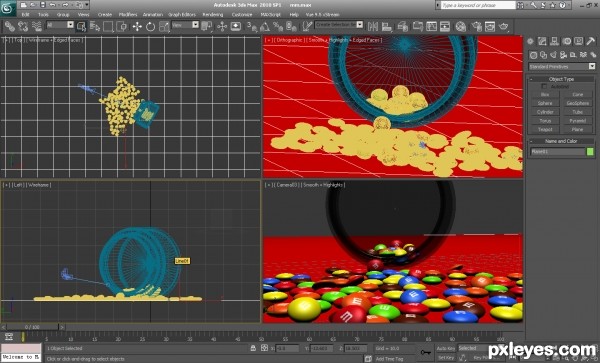Open the Layer Manager
This screenshot has width=600, height=363.
[402, 26]
